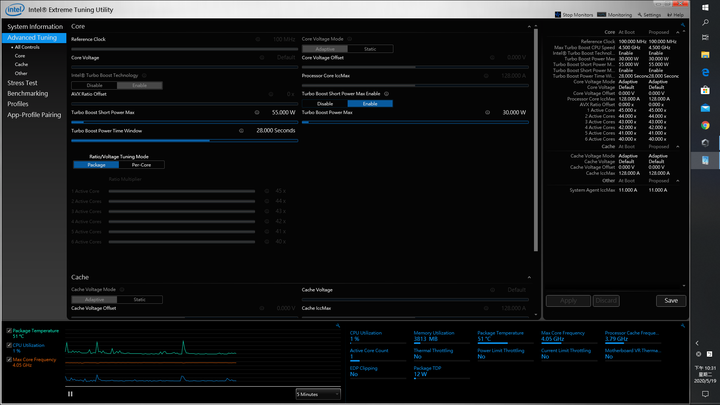Click tuning panel vertical scrollbar
Image resolution: width=720 pixels, height=405 pixels.
[535, 140]
